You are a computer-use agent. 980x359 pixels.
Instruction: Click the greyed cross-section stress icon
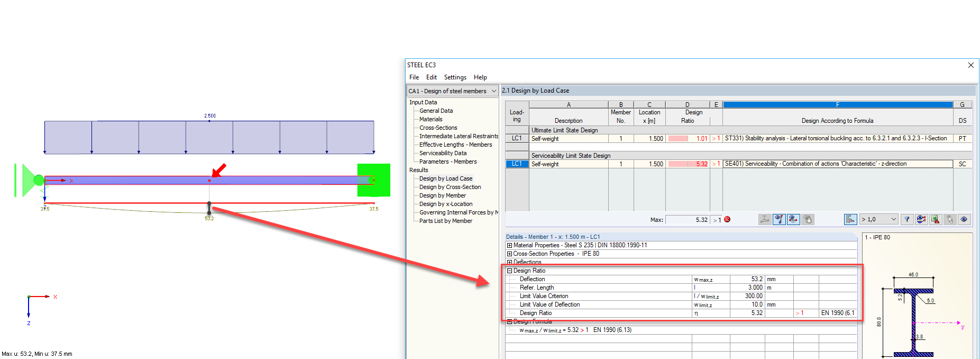pos(765,219)
